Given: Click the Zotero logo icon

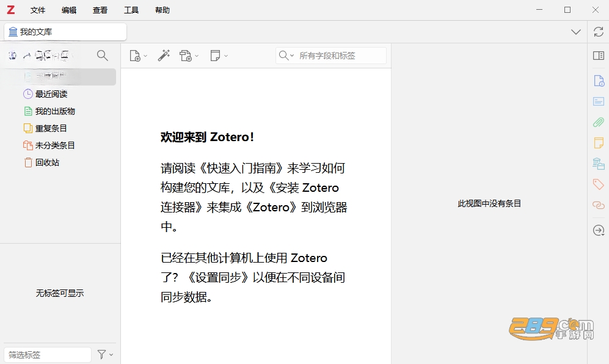Looking at the screenshot, I should tap(11, 10).
